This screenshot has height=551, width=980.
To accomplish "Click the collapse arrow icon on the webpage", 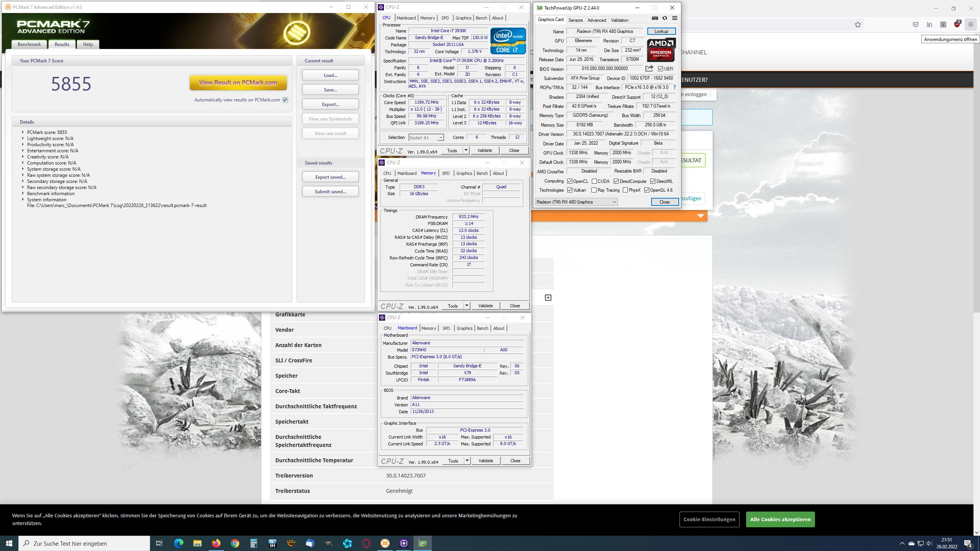I will pyautogui.click(x=548, y=297).
